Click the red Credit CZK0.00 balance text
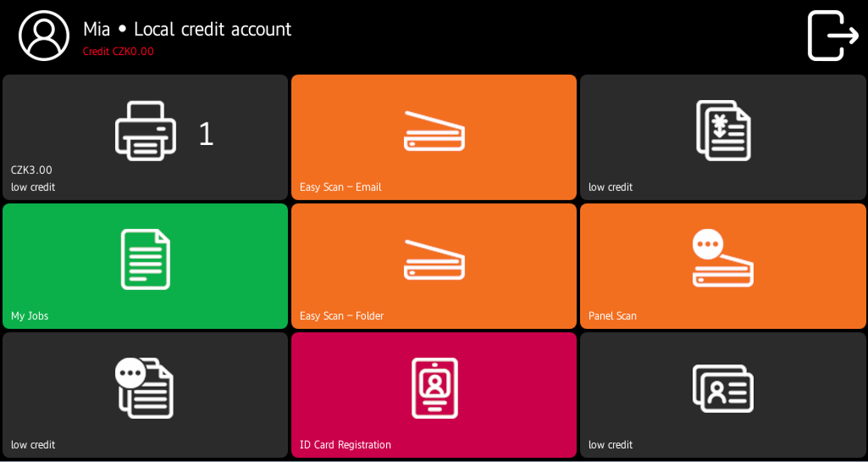868x462 pixels. click(118, 52)
